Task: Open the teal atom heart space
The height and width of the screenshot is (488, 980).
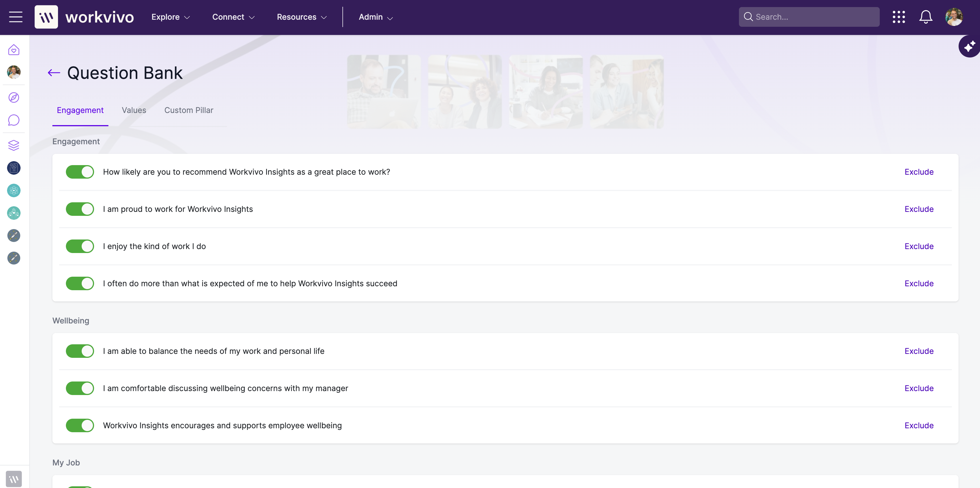Action: pos(14,190)
